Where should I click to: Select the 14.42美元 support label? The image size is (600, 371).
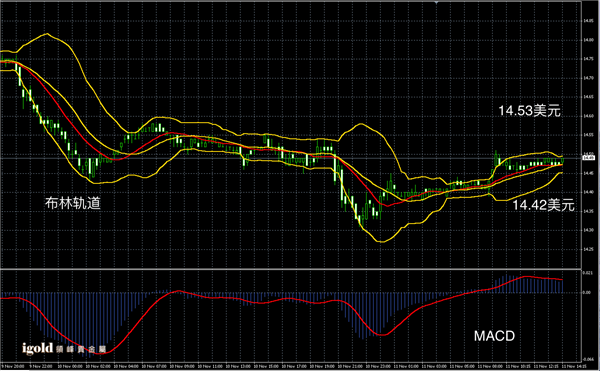pos(543,205)
